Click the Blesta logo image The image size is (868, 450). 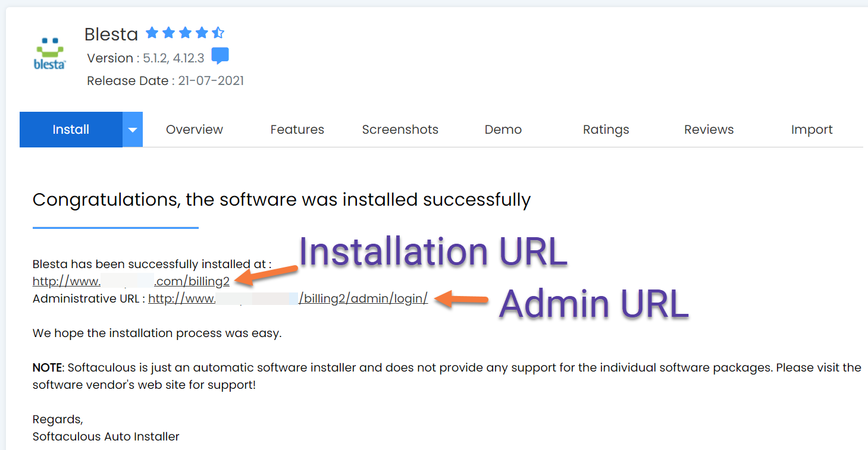[x=49, y=54]
